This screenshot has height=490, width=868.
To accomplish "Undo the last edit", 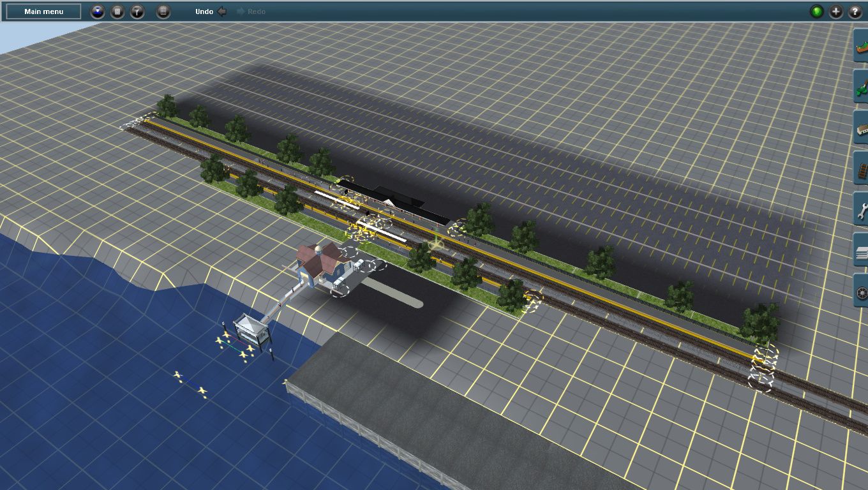I will pyautogui.click(x=211, y=11).
